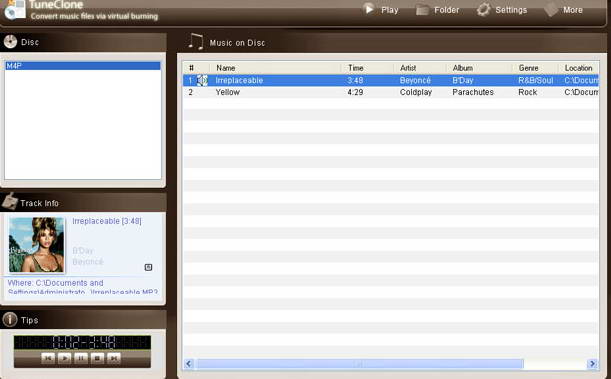Click the Tips info icon

coord(10,319)
